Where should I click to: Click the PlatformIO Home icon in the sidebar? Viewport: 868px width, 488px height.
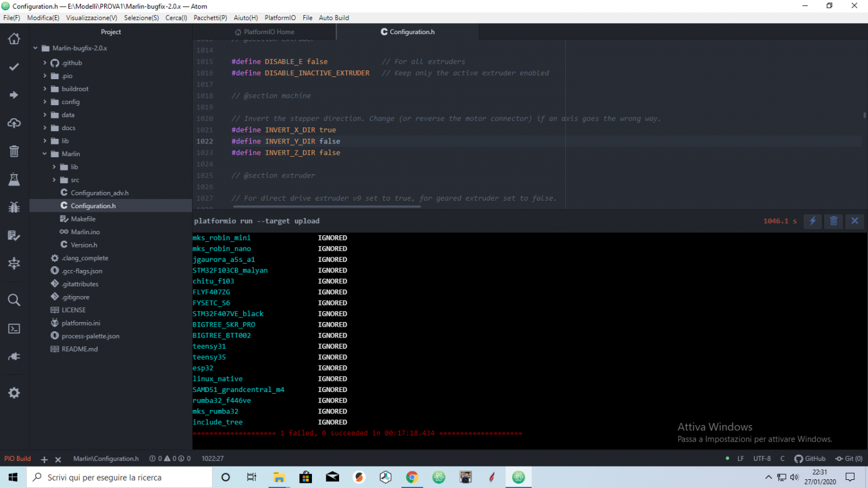point(14,39)
